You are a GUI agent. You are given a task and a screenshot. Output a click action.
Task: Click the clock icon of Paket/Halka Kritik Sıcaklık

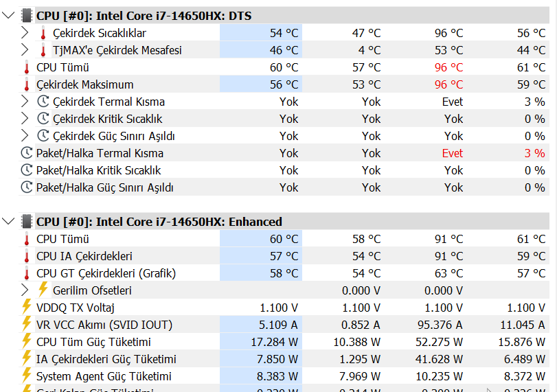pyautogui.click(x=27, y=170)
